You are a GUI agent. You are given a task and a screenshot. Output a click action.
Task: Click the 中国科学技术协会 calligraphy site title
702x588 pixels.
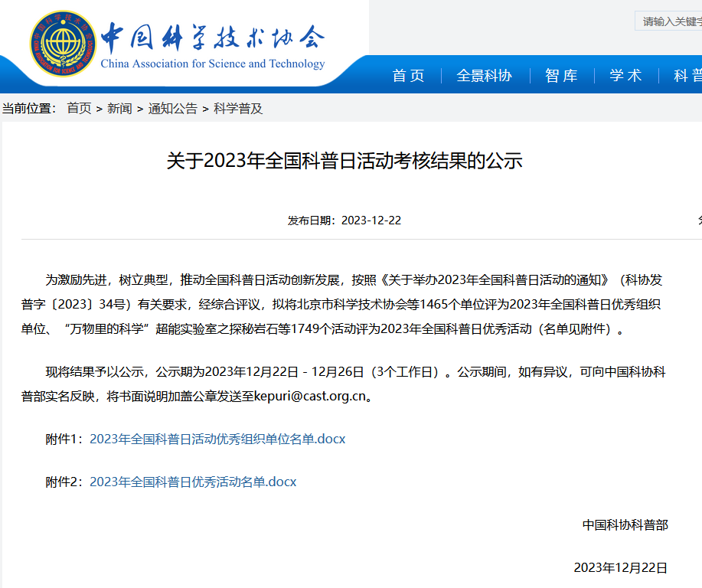pos(213,35)
